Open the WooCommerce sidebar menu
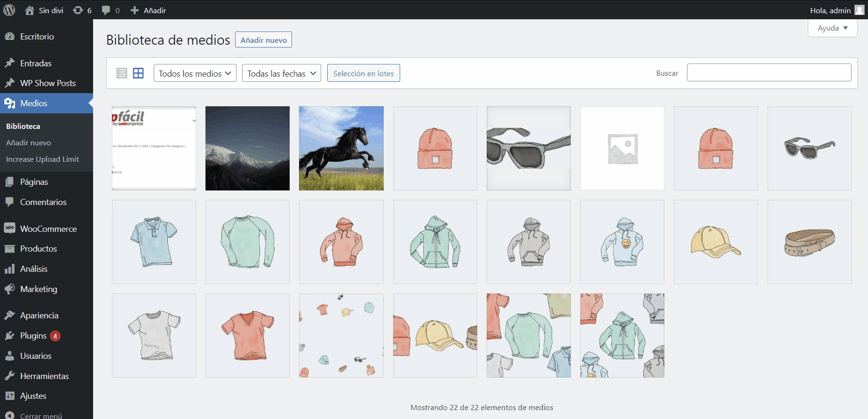Screen dimensions: 868x419 [48, 229]
